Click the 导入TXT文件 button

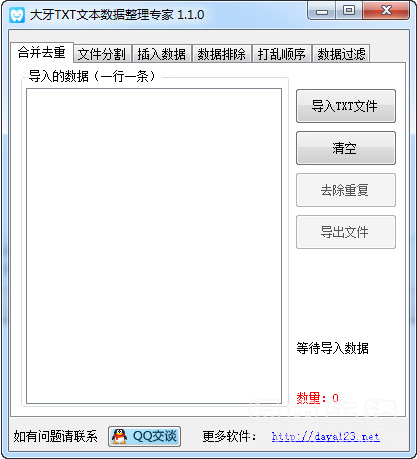[346, 106]
